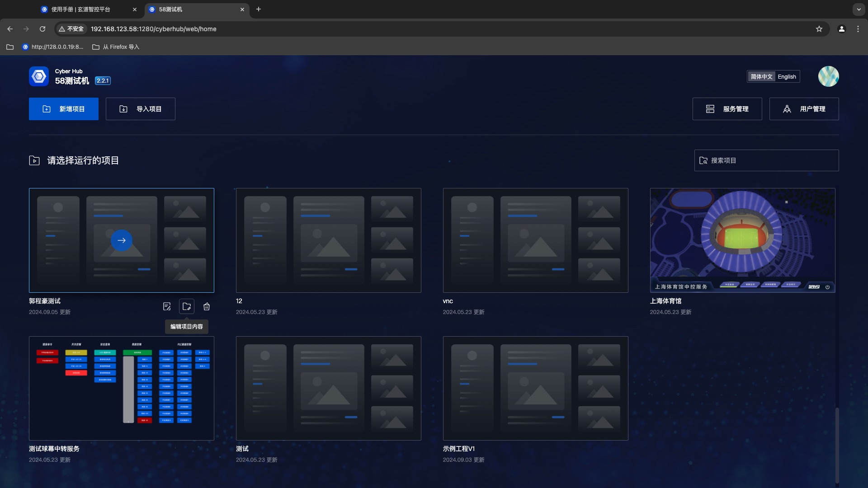Click the edit project info icon under 郭程豪测试
This screenshot has height=488, width=868.
pos(167,307)
